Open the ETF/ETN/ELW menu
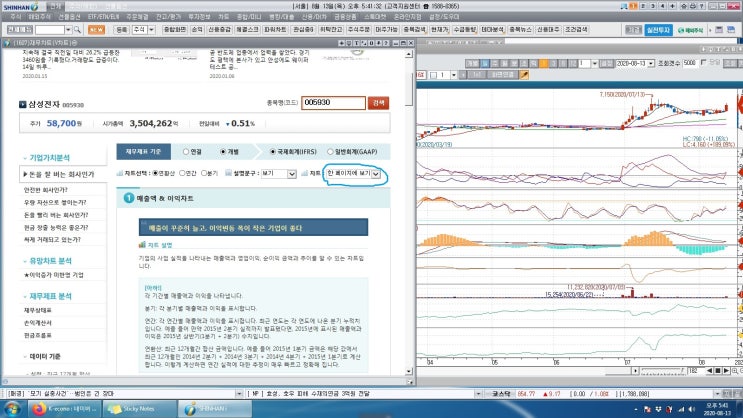The height and width of the screenshot is (418, 743). point(103,17)
